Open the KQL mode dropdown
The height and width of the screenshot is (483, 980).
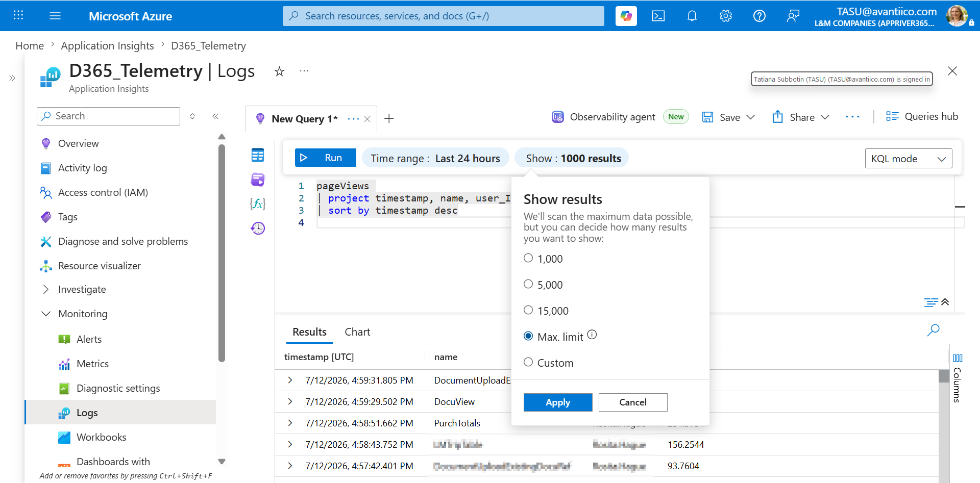(909, 159)
